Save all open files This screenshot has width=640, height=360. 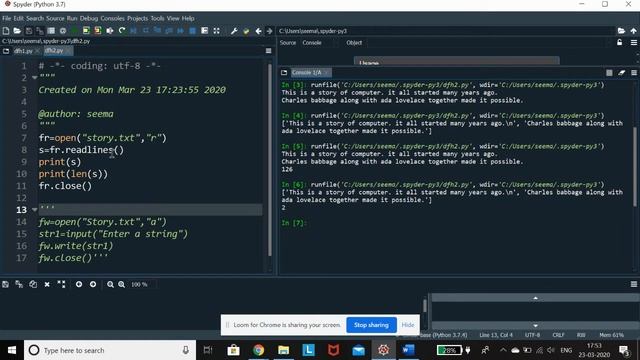[40, 31]
